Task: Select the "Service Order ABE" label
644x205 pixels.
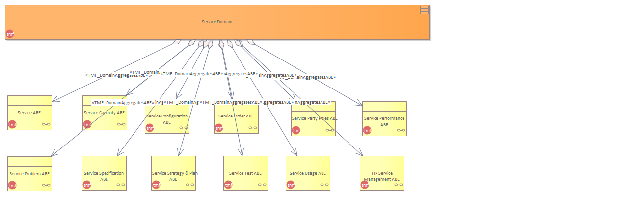Action: tap(236, 116)
